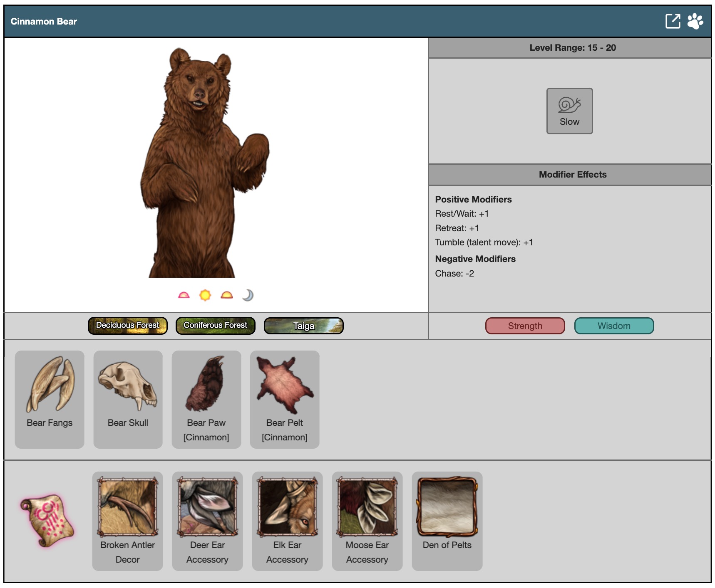Image resolution: width=715 pixels, height=588 pixels.
Task: Open the Coniferous Forest biome tag
Action: tap(215, 326)
